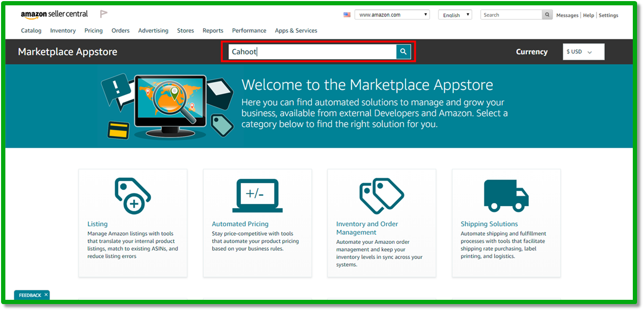Click the Shipping Solutions truck icon
The image size is (644, 311).
tap(506, 195)
